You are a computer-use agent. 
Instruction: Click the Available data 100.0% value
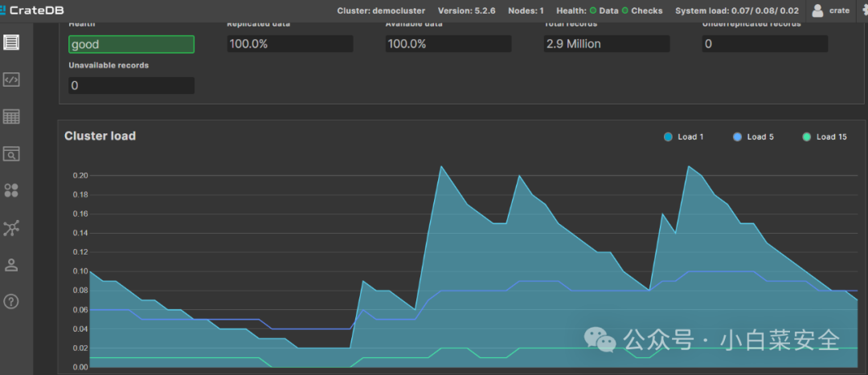coord(448,44)
